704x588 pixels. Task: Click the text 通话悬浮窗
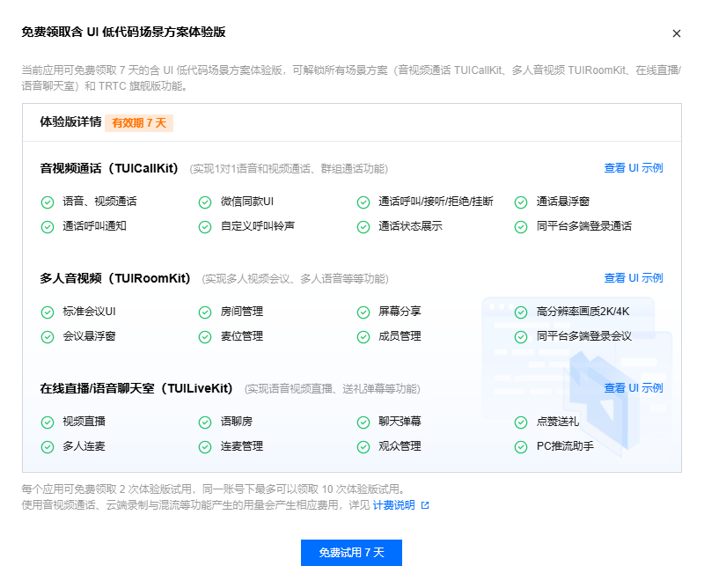(x=562, y=202)
